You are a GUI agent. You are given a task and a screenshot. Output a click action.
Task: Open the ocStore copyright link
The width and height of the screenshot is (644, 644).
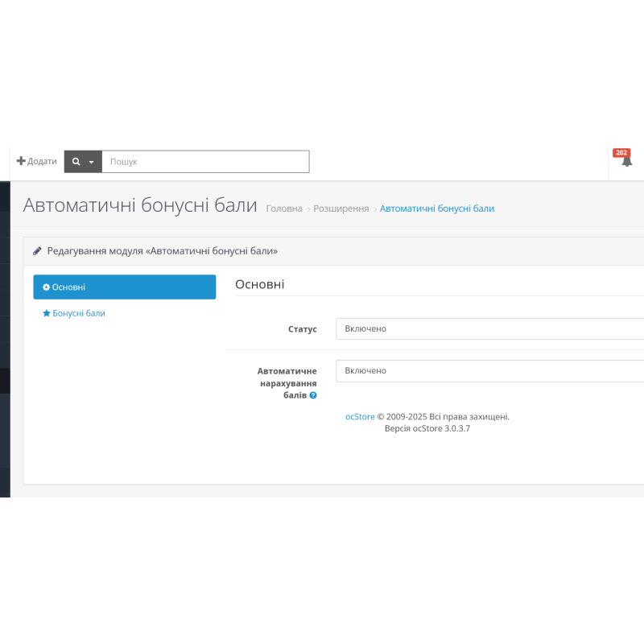pos(359,416)
